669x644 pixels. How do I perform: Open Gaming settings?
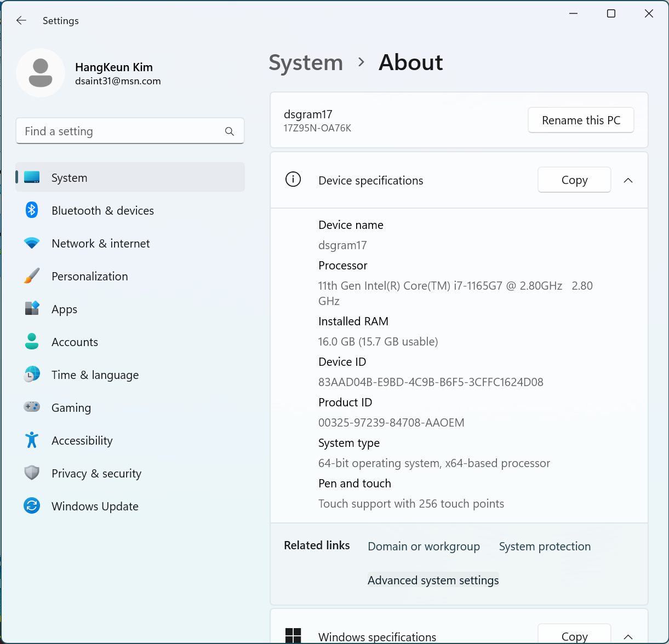click(x=130, y=407)
